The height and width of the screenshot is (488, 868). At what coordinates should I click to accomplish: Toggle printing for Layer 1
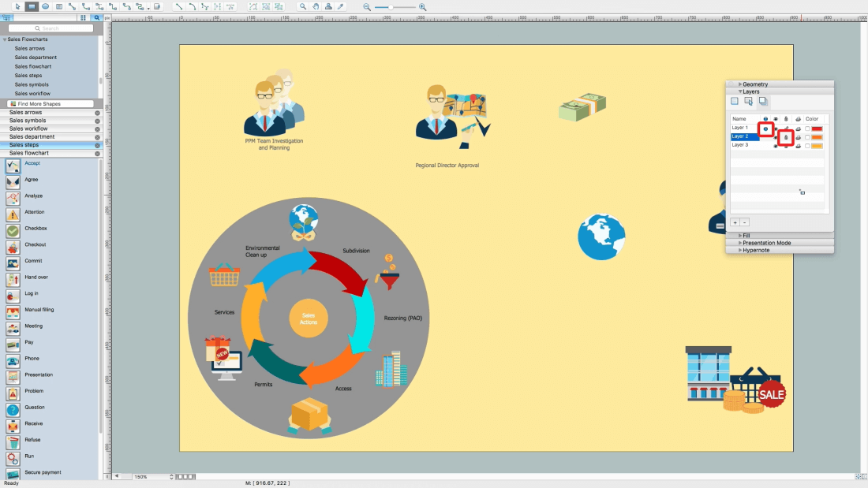798,129
